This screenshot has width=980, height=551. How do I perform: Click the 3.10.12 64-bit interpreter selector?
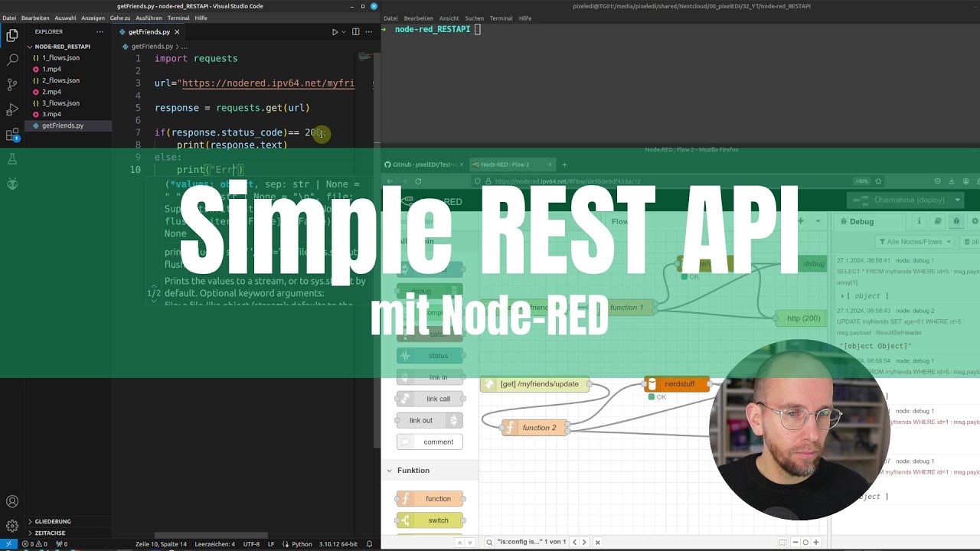[338, 544]
